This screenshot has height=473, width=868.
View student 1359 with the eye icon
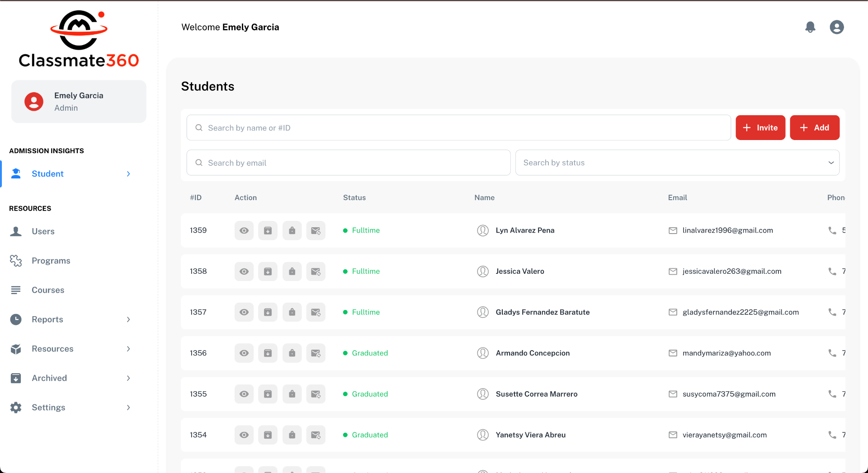pos(244,230)
